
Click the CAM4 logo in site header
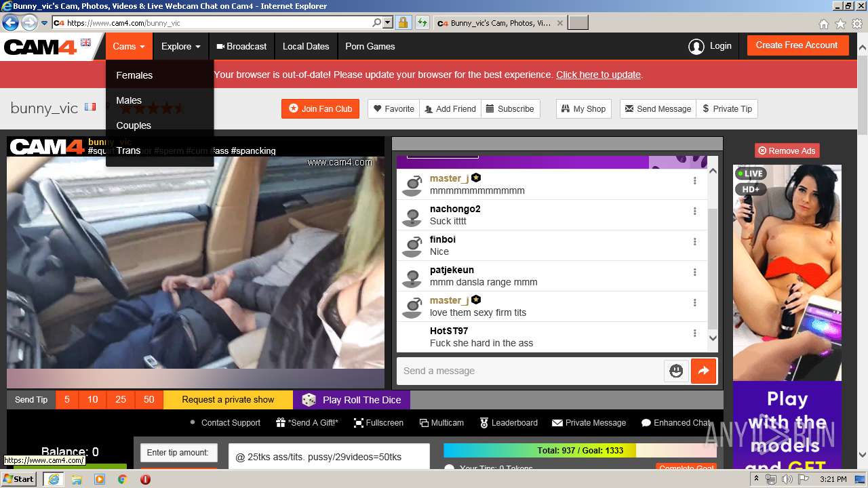(x=41, y=47)
